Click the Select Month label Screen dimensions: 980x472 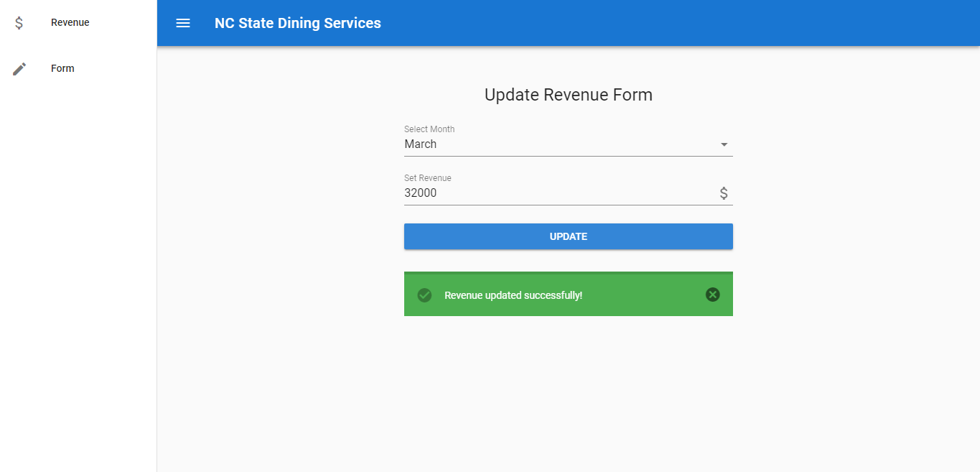coord(429,129)
